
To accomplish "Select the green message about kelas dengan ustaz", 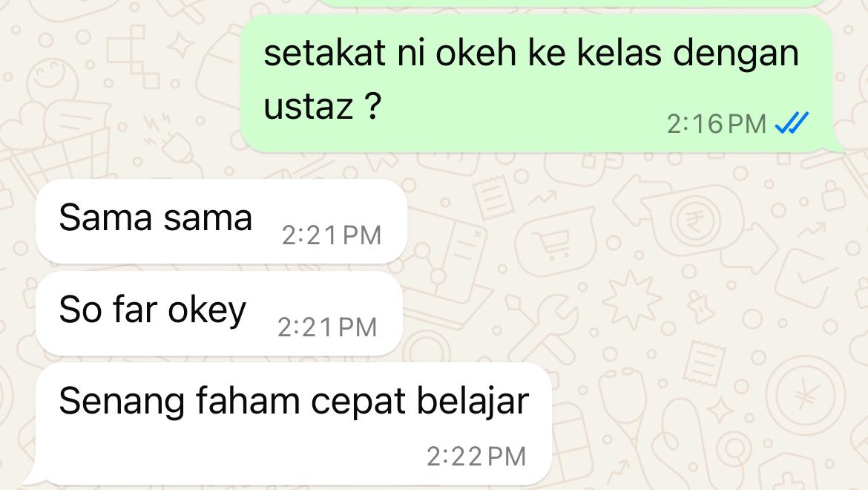I will (x=537, y=84).
